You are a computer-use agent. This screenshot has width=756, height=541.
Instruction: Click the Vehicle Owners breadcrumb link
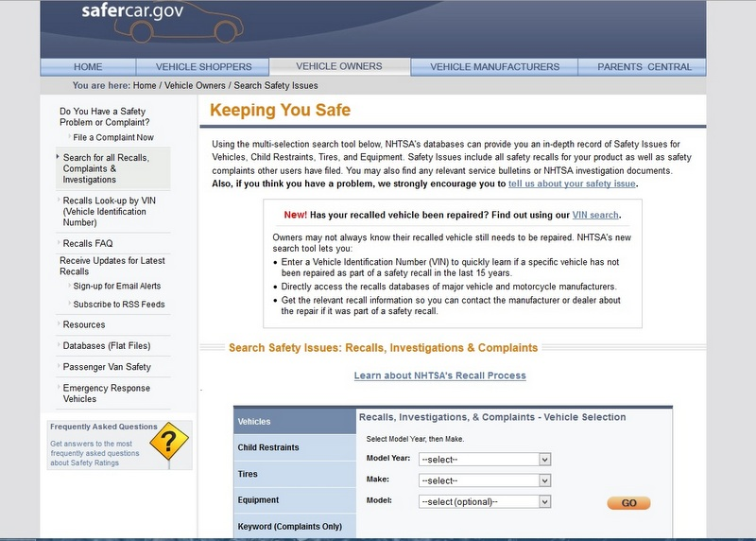(195, 85)
